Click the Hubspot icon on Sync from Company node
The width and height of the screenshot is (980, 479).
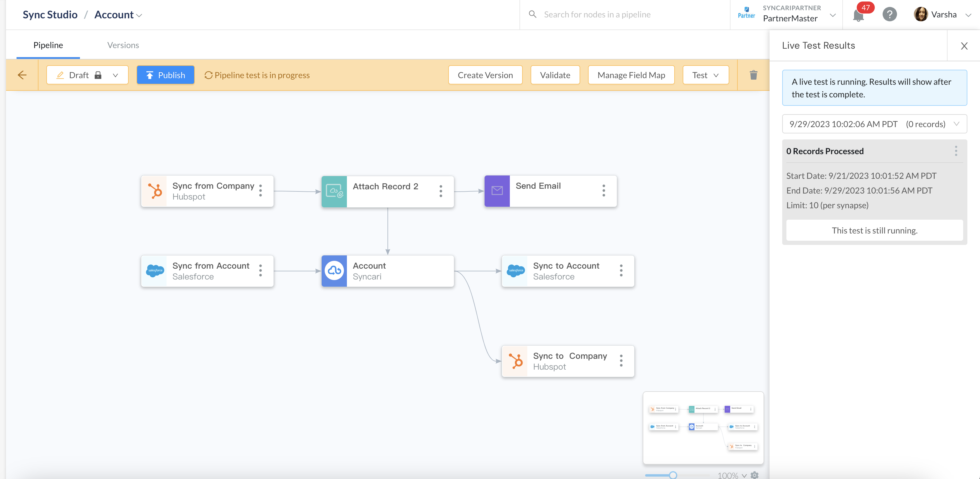pos(154,191)
